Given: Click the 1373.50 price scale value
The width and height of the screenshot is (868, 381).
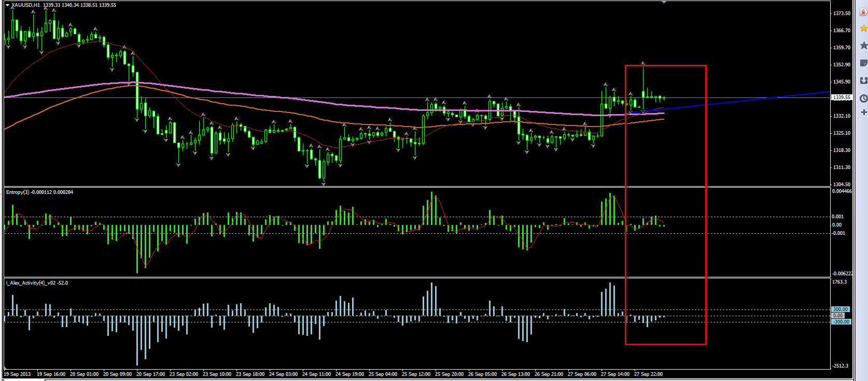Looking at the screenshot, I should click(x=842, y=13).
